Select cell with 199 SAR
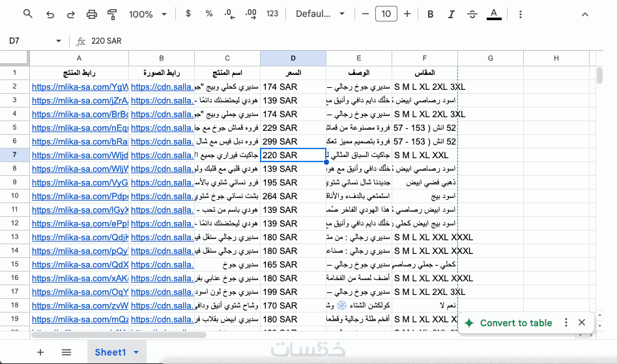Viewport: 617px width, 364px height. (x=293, y=292)
